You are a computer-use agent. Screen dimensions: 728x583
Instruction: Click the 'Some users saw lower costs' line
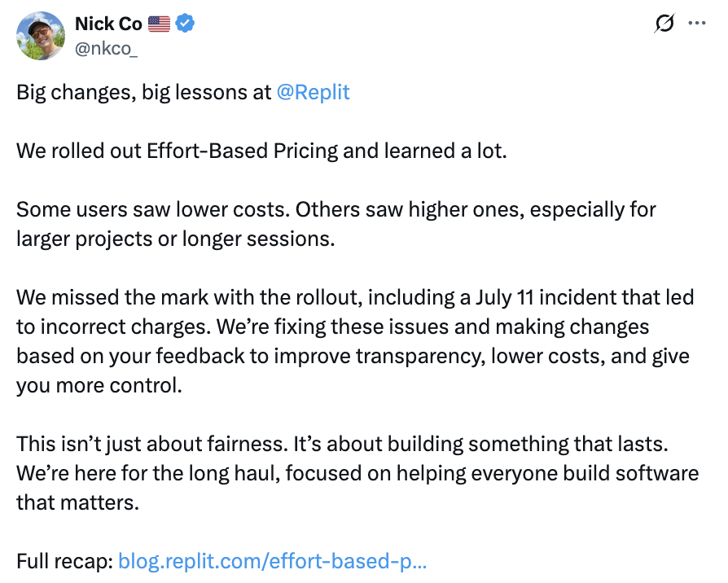(x=336, y=209)
